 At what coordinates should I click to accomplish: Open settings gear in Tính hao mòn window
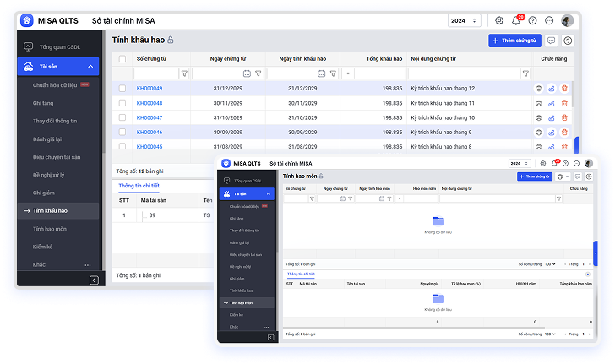tap(543, 163)
